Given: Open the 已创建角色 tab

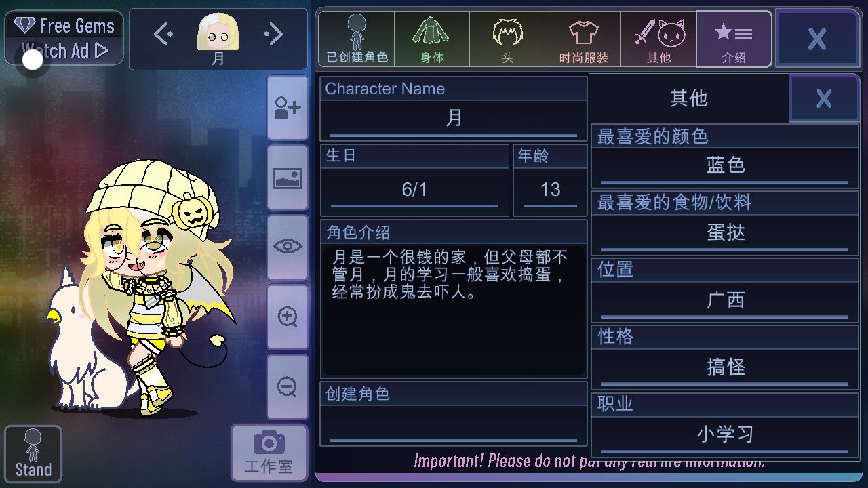Looking at the screenshot, I should tap(357, 39).
